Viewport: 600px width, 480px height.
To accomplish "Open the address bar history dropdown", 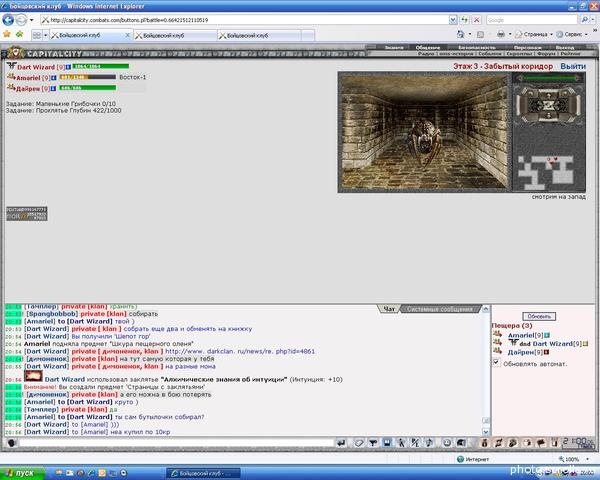I will [453, 20].
